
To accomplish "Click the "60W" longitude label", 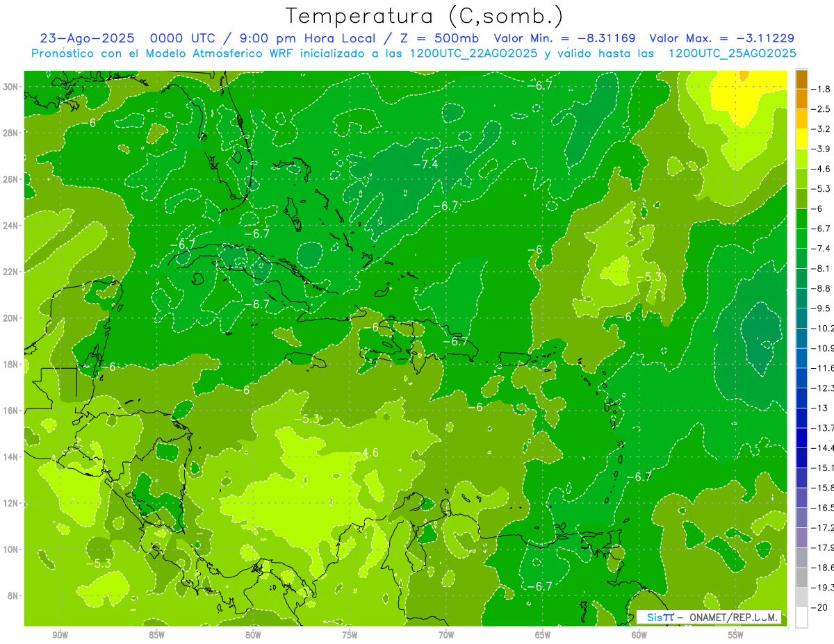I will click(639, 634).
